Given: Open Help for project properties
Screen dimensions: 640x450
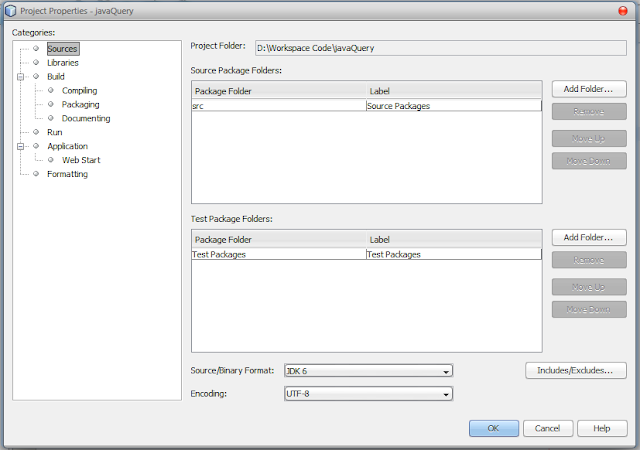Looking at the screenshot, I should (602, 428).
